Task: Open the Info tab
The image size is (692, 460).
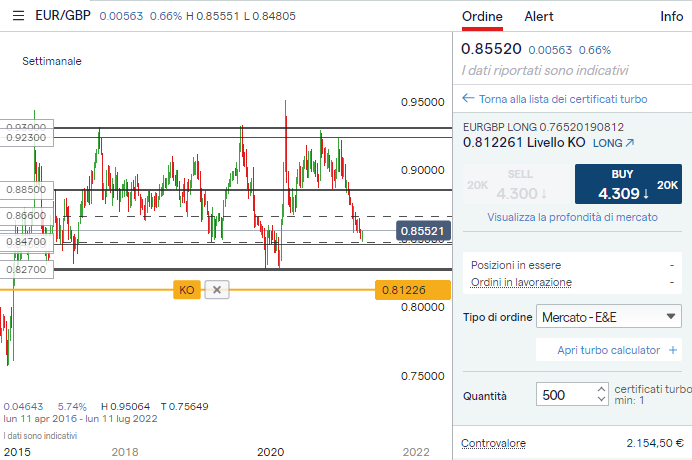Action: [x=671, y=17]
